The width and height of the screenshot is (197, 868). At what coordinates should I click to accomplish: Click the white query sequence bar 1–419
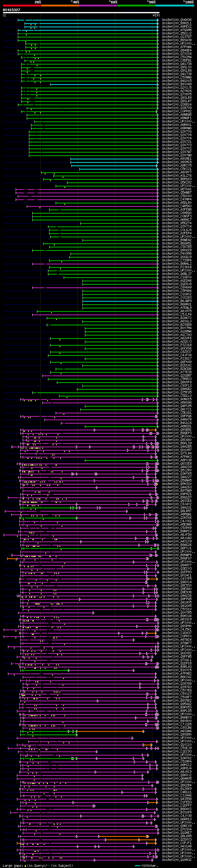pyautogui.click(x=81, y=13)
